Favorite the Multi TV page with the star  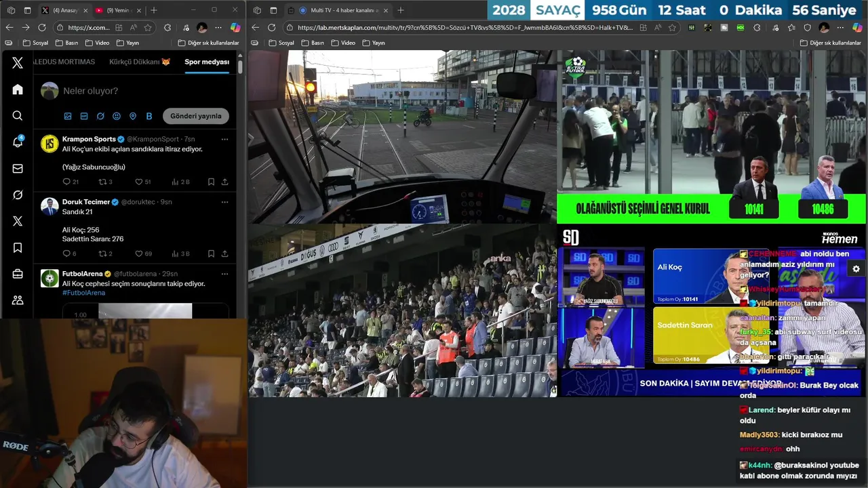[x=672, y=28]
